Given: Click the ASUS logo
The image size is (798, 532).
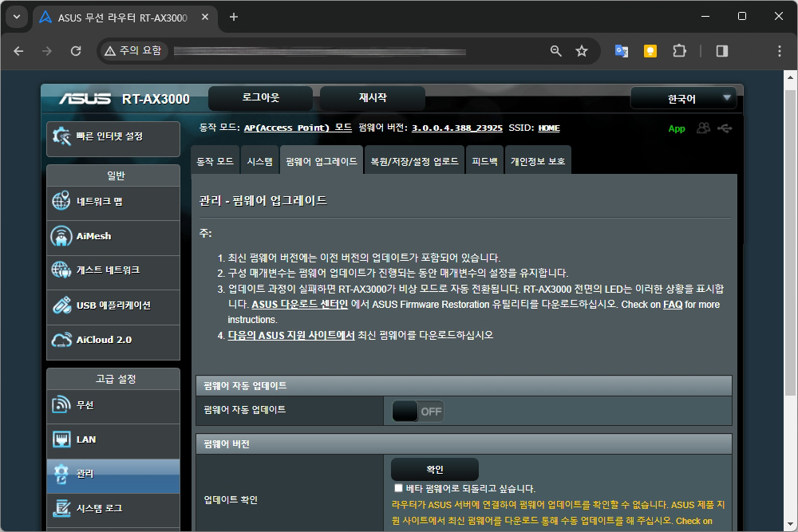Looking at the screenshot, I should point(85,99).
